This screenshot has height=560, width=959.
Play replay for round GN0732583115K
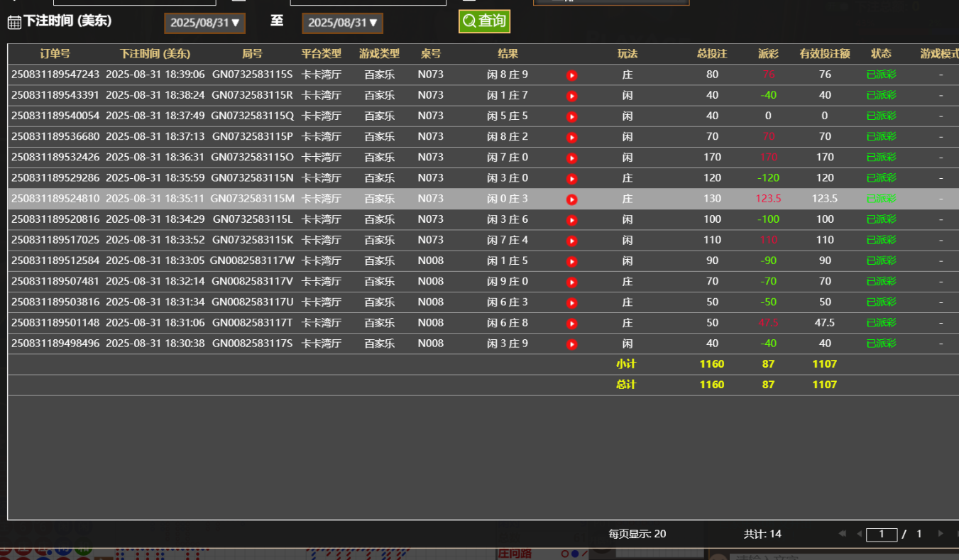(571, 241)
